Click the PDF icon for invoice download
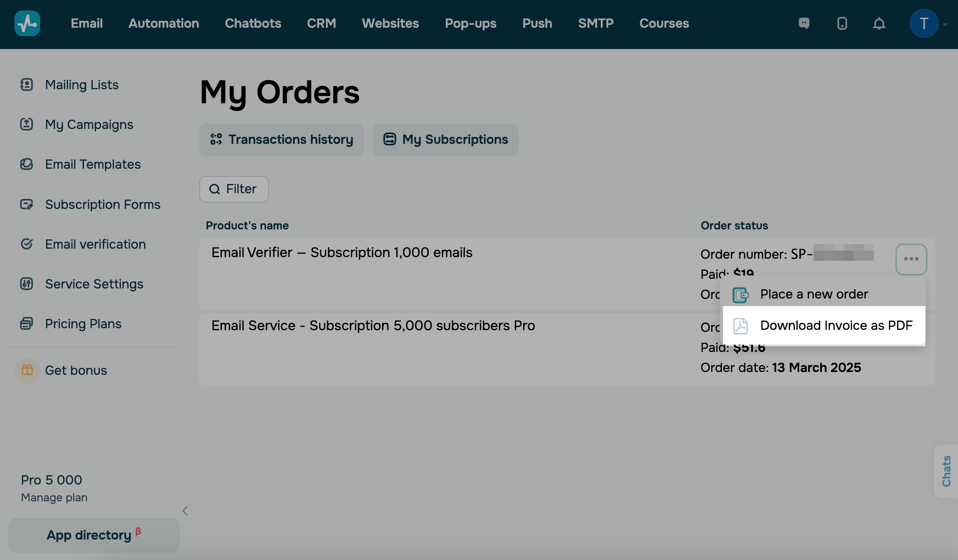958x560 pixels. [x=740, y=326]
